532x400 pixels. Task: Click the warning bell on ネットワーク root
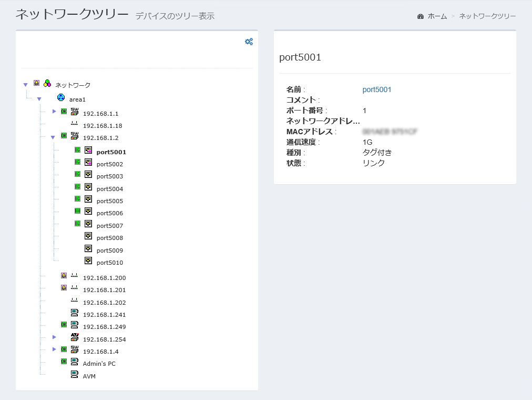click(37, 83)
